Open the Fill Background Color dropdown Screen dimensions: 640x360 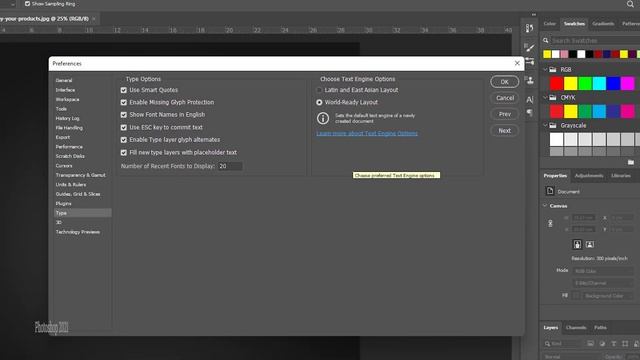[x=608, y=296]
